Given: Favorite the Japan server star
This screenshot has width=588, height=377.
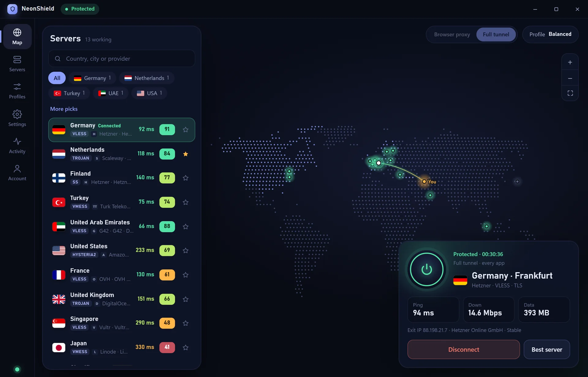Looking at the screenshot, I should tap(186, 348).
